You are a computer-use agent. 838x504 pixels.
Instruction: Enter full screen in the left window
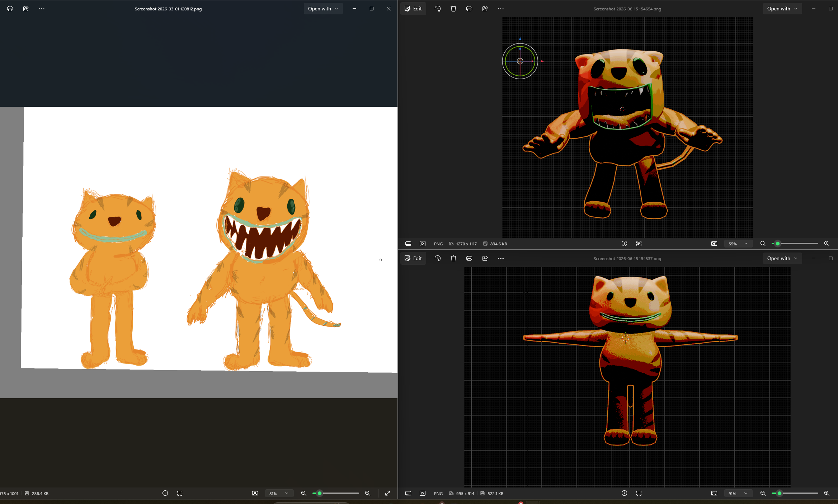388,493
